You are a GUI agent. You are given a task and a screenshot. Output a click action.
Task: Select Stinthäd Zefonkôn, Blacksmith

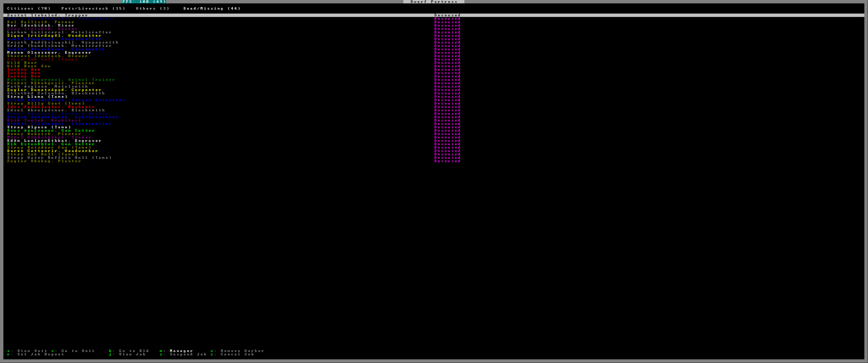tap(56, 93)
